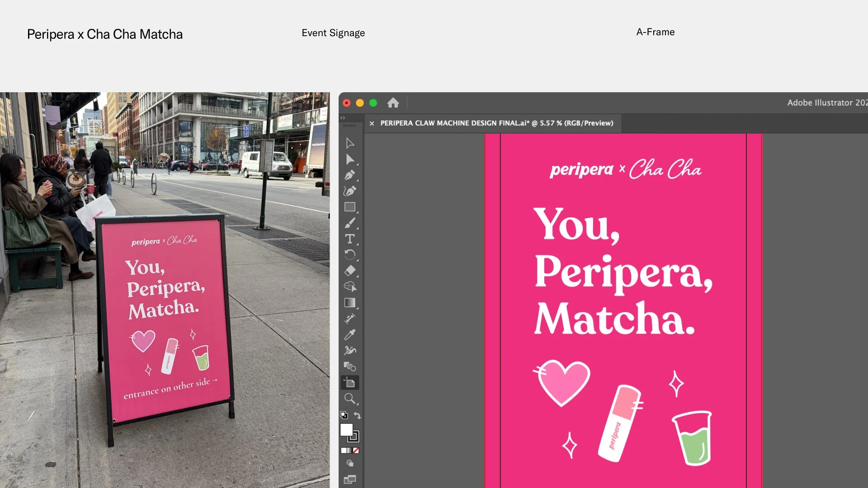Set paint mode to Gradient
The image size is (868, 488).
(x=349, y=450)
